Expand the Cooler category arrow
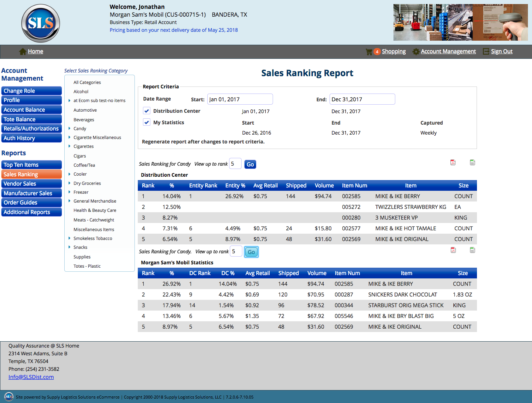532x403 pixels. pyautogui.click(x=69, y=174)
